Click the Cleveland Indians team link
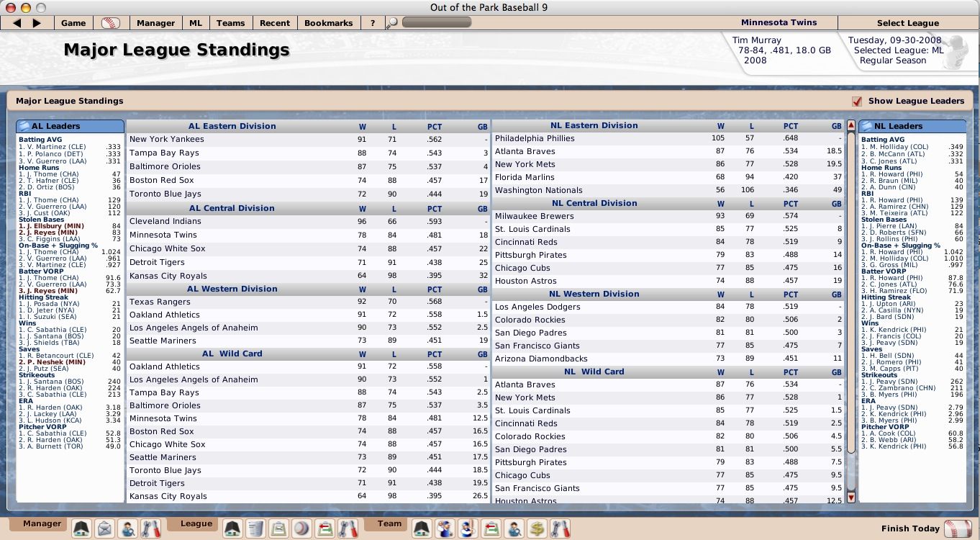This screenshot has width=980, height=540. (165, 221)
